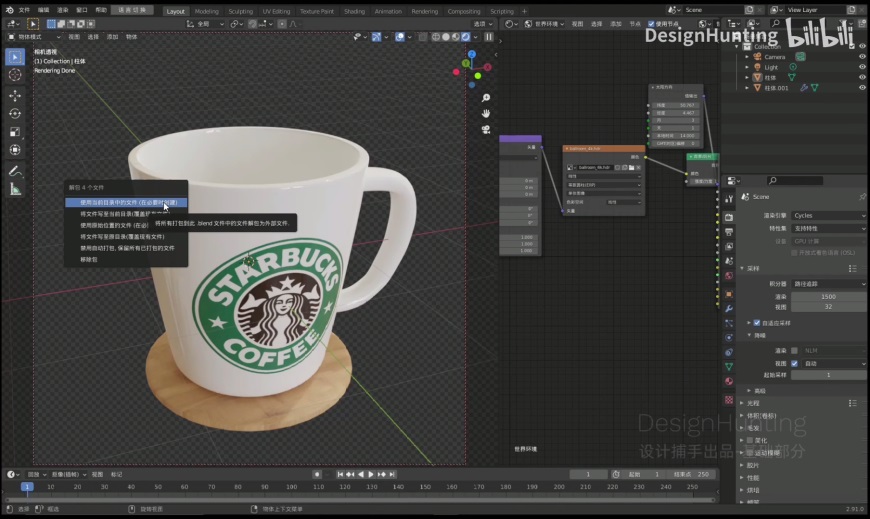Add a new workspace with plus button
This screenshot has width=870, height=519.
(x=524, y=11)
